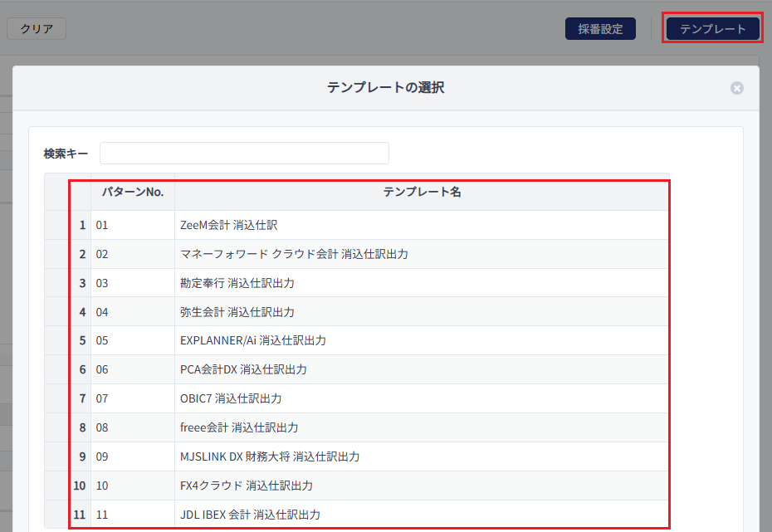Click pattern number cell 05
772x532 pixels.
pos(133,340)
